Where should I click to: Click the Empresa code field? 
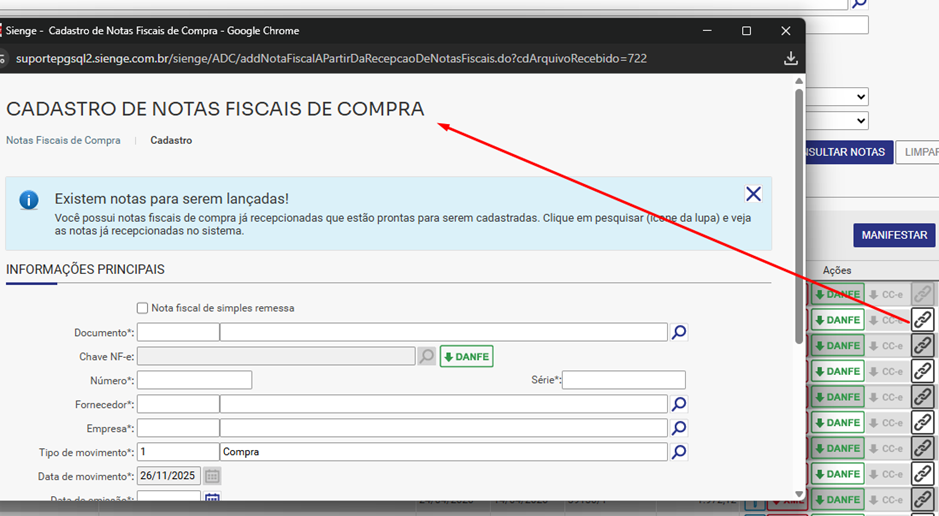178,428
